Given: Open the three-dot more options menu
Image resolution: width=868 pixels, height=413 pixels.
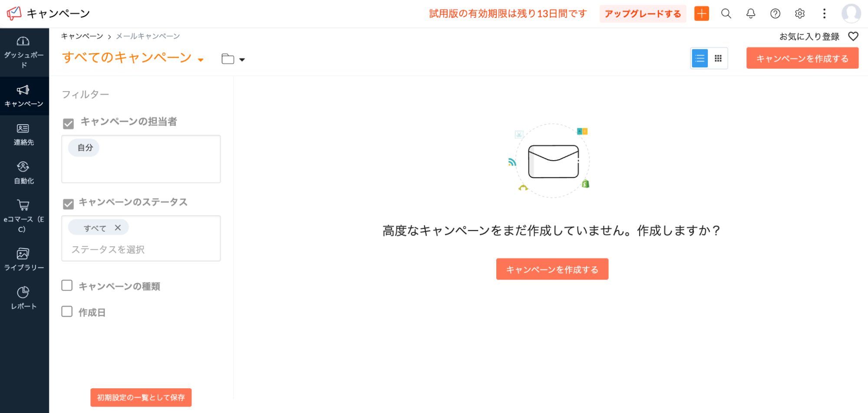Looking at the screenshot, I should point(824,14).
